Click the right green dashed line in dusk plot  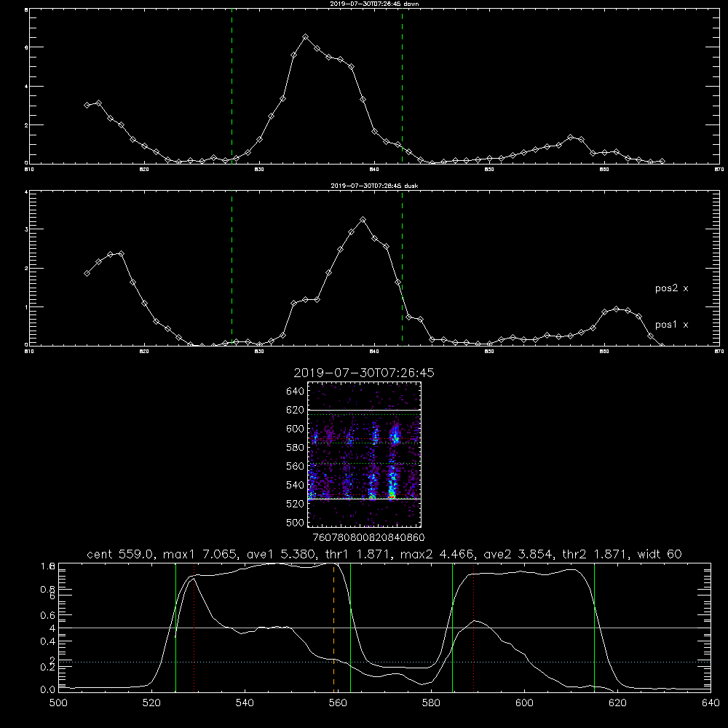(x=402, y=268)
